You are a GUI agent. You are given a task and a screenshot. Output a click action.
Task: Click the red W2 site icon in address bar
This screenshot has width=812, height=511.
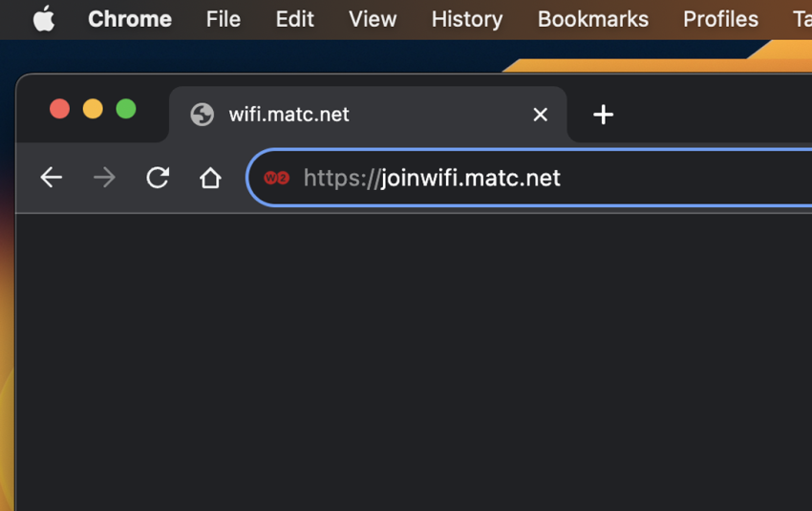point(276,178)
